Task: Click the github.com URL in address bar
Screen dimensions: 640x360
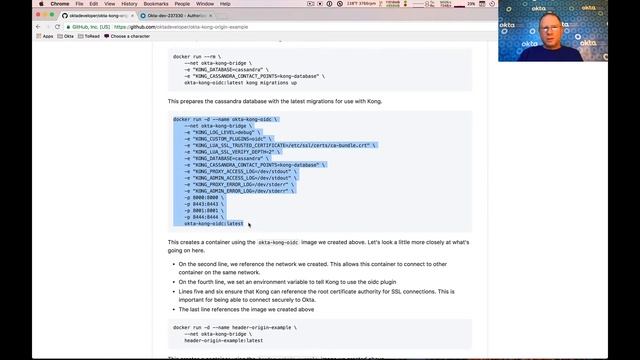Action: [181, 27]
